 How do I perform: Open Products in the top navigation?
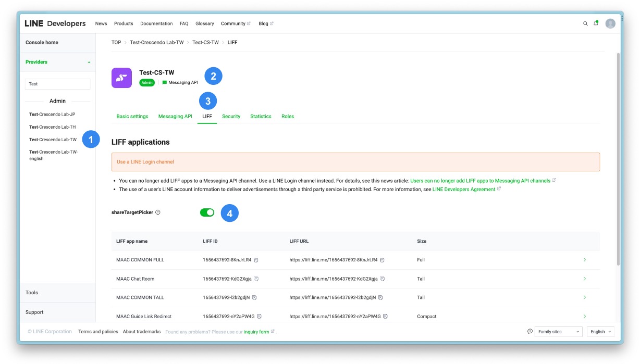point(124,23)
